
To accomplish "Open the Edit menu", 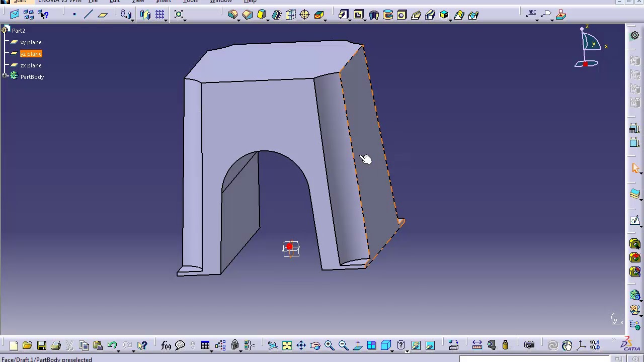I will click(x=115, y=2).
